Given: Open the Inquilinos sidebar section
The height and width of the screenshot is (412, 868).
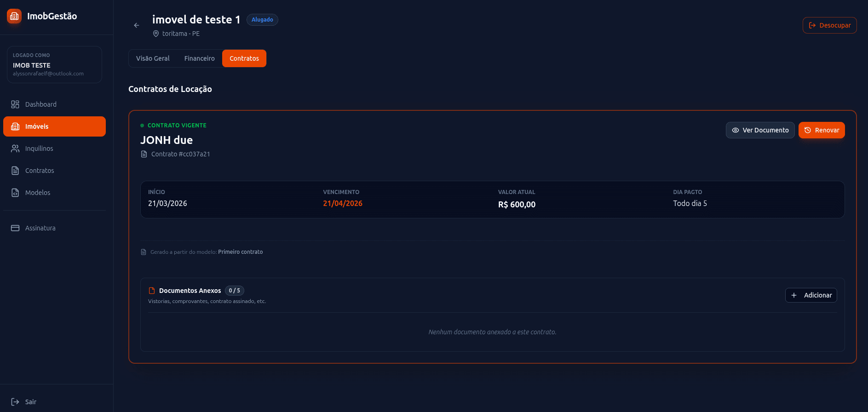Looking at the screenshot, I should 39,149.
